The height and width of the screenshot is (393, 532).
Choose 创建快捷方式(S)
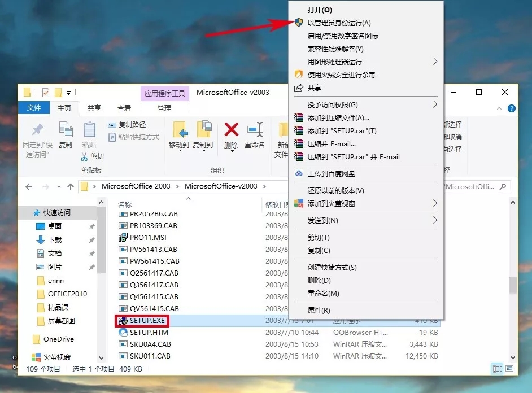[332, 267]
